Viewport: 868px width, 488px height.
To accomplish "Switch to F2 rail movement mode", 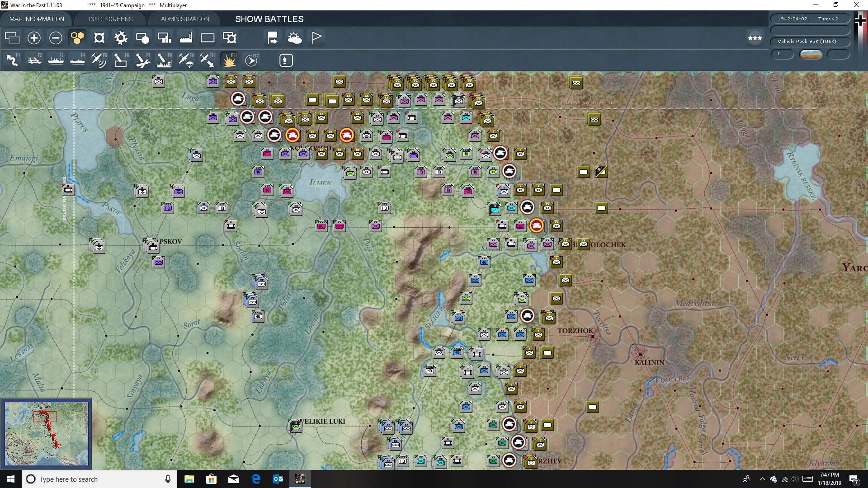I will 35,60.
